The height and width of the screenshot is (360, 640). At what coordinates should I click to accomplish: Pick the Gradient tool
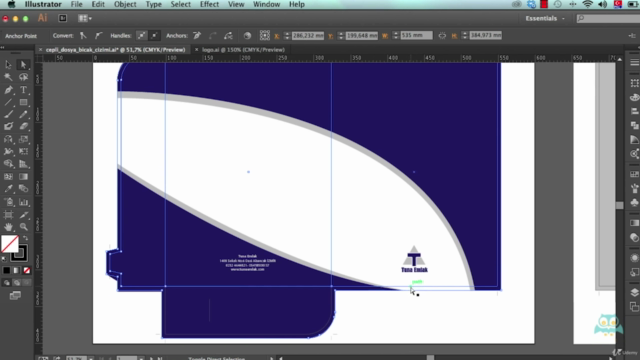23,177
